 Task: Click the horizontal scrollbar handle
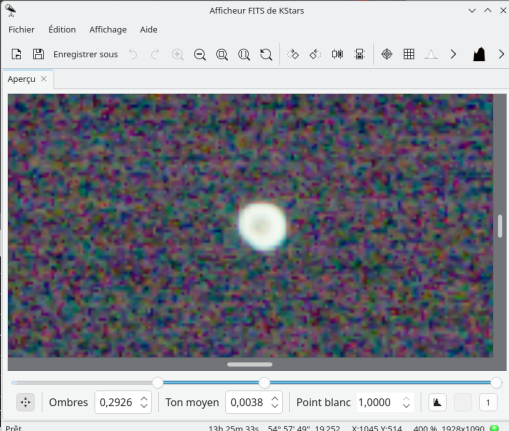coord(250,364)
